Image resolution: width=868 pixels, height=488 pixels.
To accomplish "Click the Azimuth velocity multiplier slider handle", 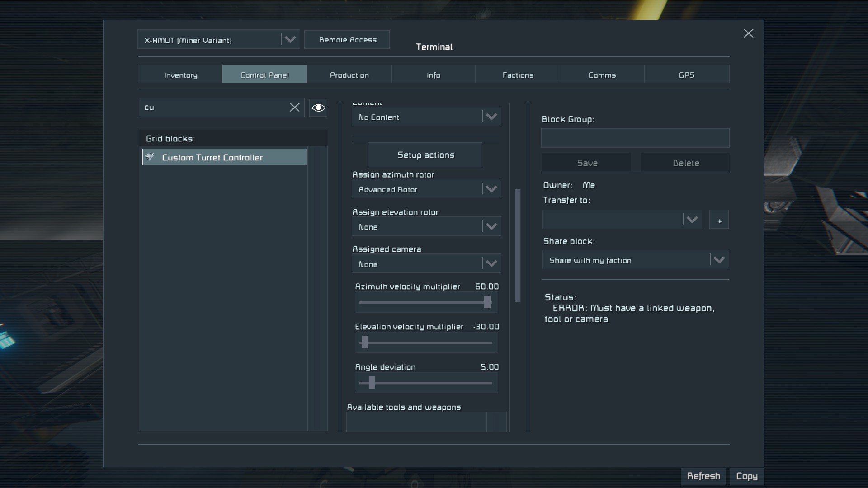I will (487, 302).
